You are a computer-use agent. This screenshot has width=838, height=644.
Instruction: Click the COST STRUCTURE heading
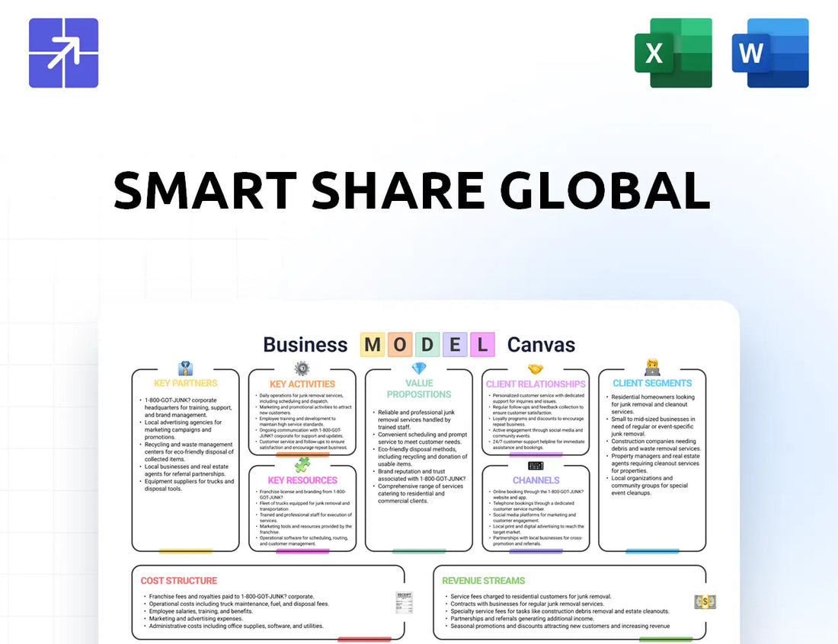click(178, 581)
